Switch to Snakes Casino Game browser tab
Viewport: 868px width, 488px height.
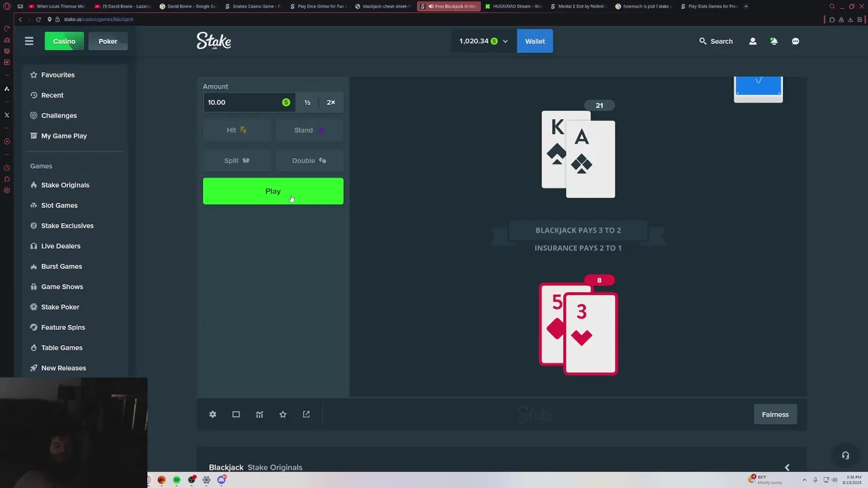click(x=252, y=6)
